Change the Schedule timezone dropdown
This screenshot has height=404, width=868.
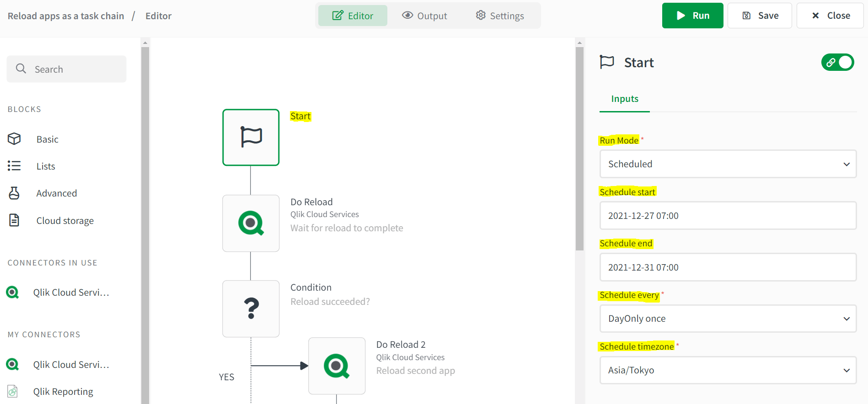click(728, 370)
